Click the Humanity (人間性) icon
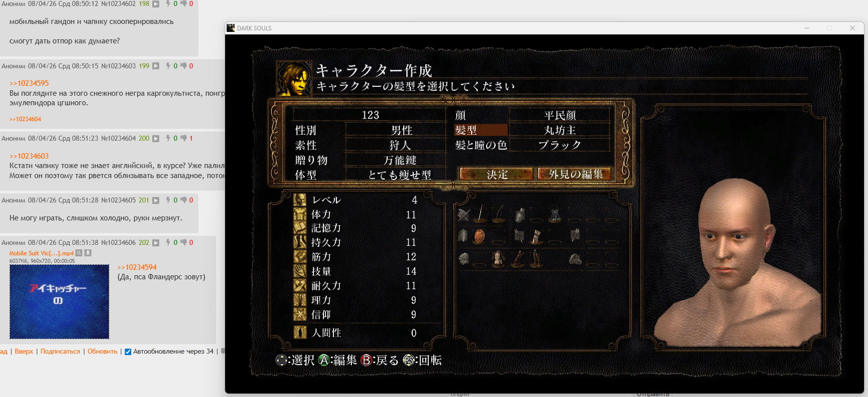 300,333
